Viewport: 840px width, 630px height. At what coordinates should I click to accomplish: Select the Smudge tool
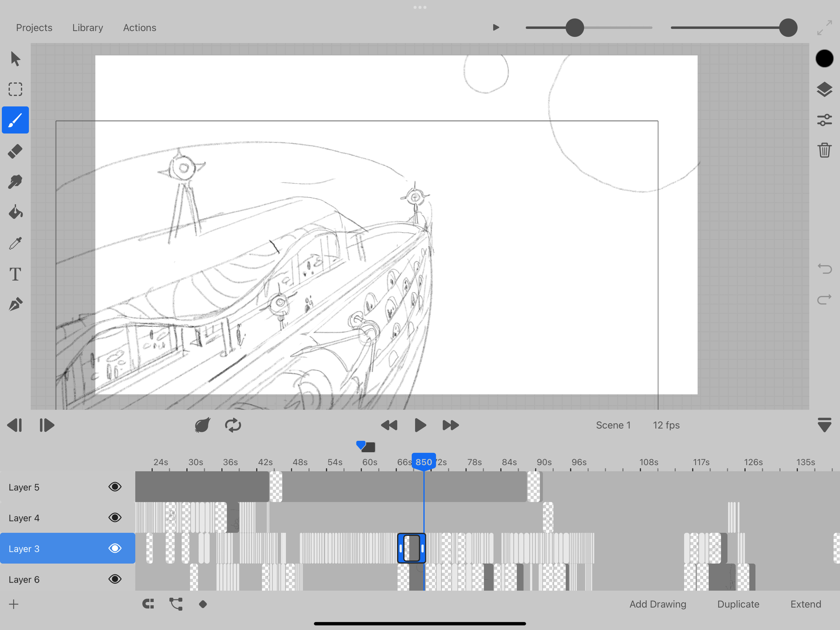point(15,182)
